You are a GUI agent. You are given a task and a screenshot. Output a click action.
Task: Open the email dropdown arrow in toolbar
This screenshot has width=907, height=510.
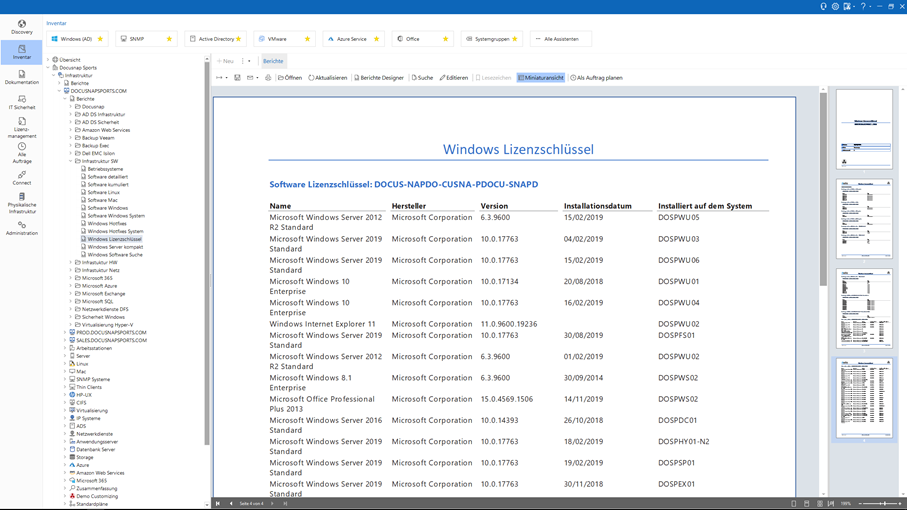pos(258,78)
